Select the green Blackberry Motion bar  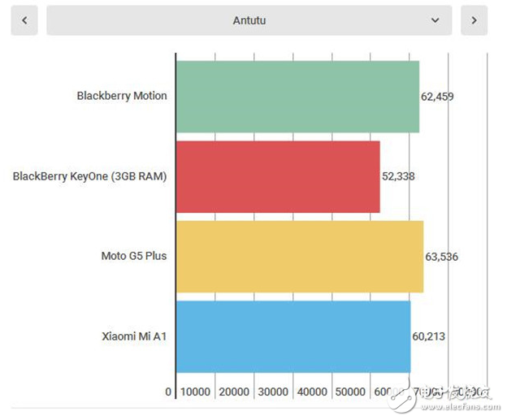[297, 97]
